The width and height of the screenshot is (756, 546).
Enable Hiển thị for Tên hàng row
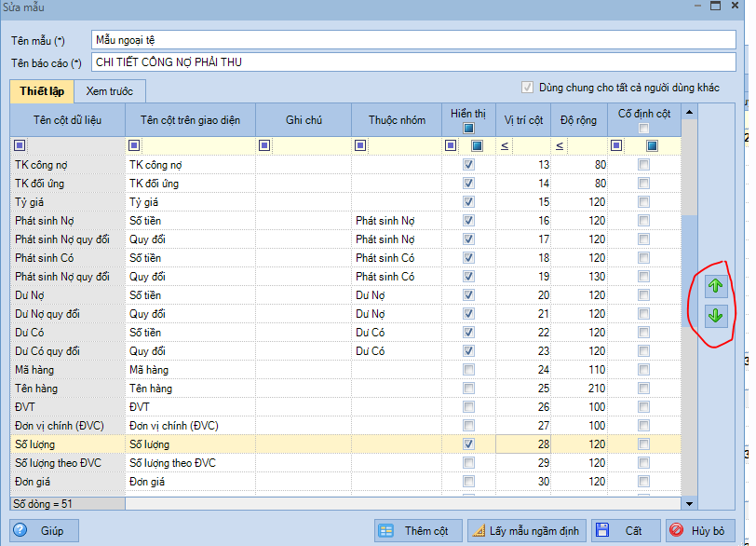[x=468, y=389]
